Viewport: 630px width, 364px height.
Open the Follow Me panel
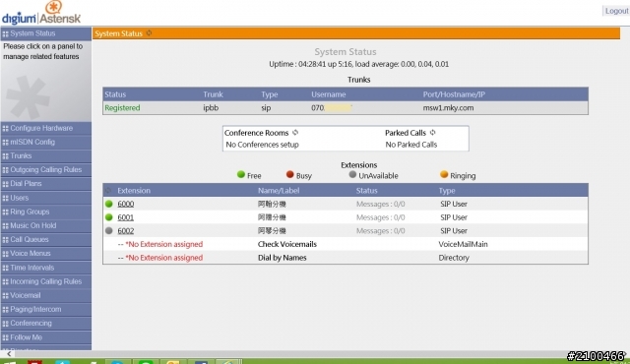pyautogui.click(x=46, y=337)
